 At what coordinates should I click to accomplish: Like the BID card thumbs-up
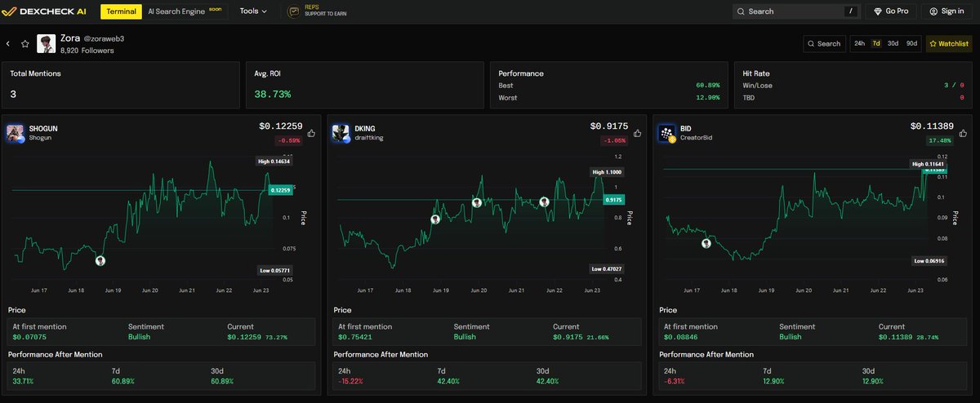[x=963, y=132]
